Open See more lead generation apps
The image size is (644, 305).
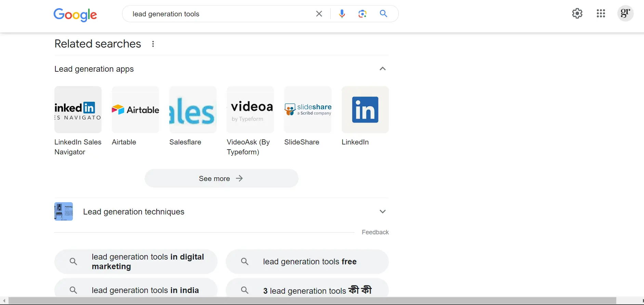click(x=221, y=178)
